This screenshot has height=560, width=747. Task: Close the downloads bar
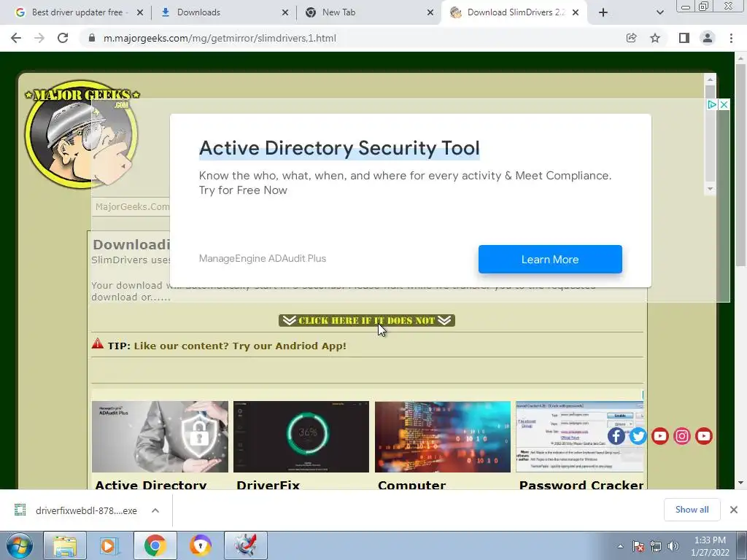click(734, 510)
